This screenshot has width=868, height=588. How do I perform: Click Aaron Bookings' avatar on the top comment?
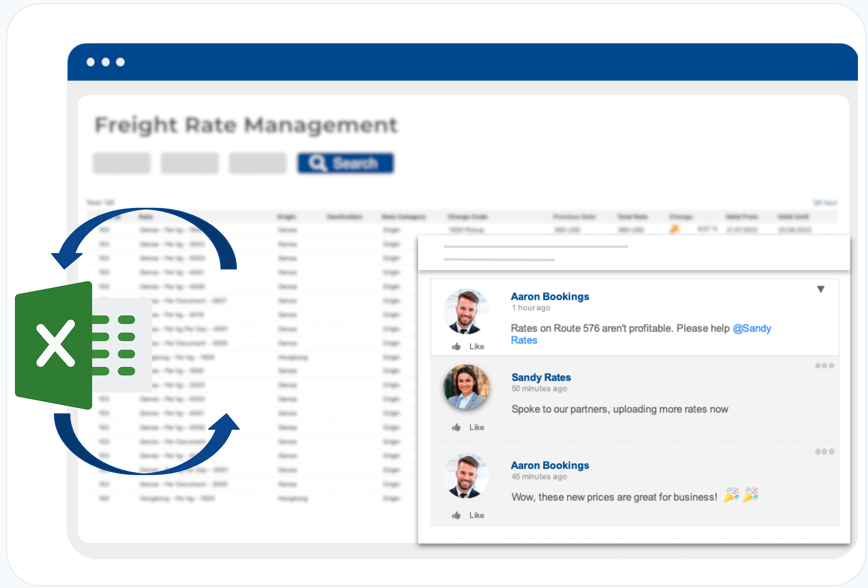(x=466, y=311)
